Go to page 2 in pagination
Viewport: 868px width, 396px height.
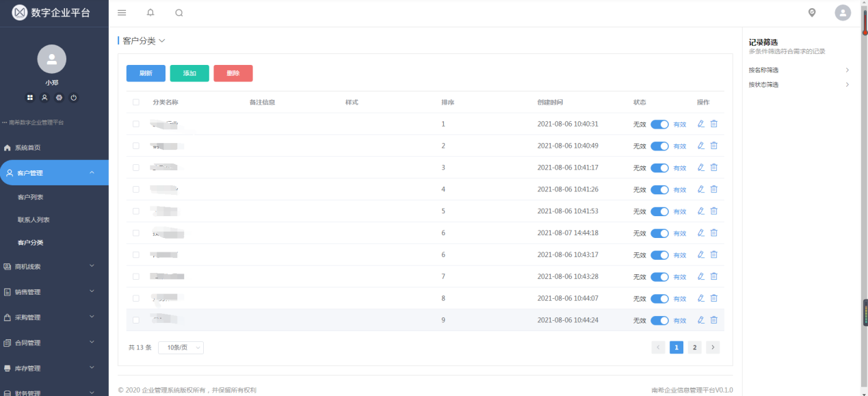point(694,347)
